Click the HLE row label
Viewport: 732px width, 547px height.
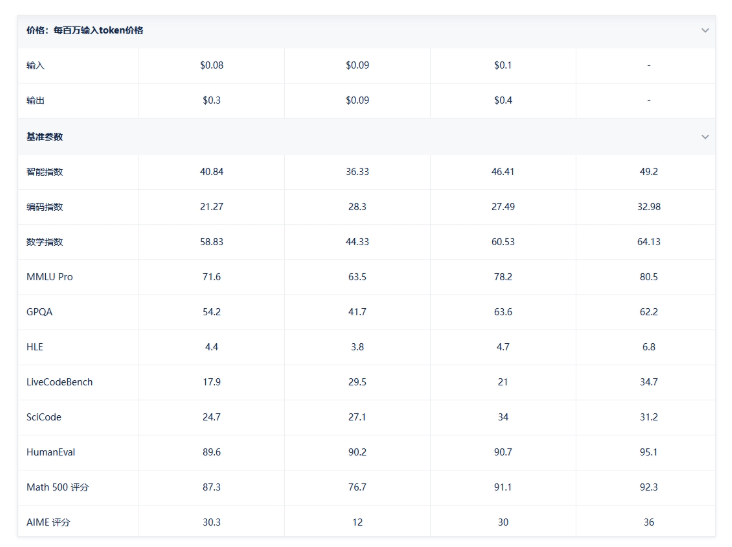35,347
